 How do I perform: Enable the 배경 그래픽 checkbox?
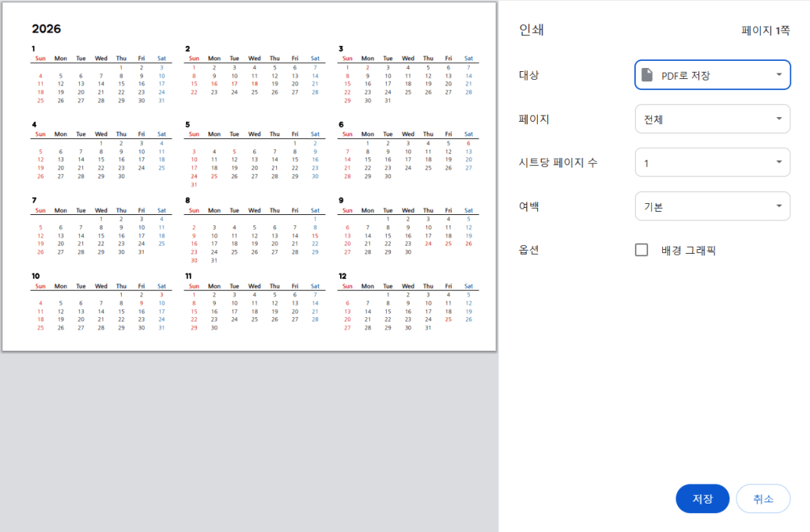[642, 251]
